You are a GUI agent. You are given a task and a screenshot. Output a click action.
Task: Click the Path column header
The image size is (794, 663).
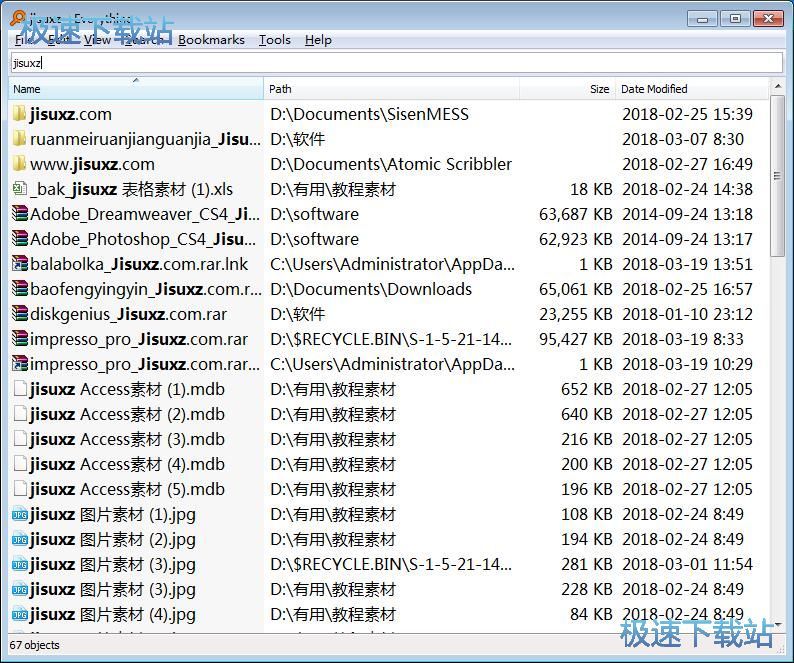pos(390,89)
